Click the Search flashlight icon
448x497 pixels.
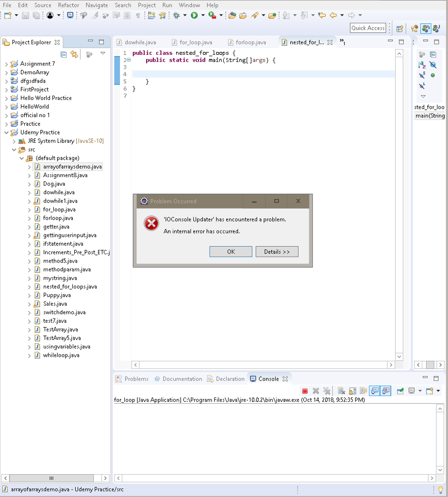point(255,15)
